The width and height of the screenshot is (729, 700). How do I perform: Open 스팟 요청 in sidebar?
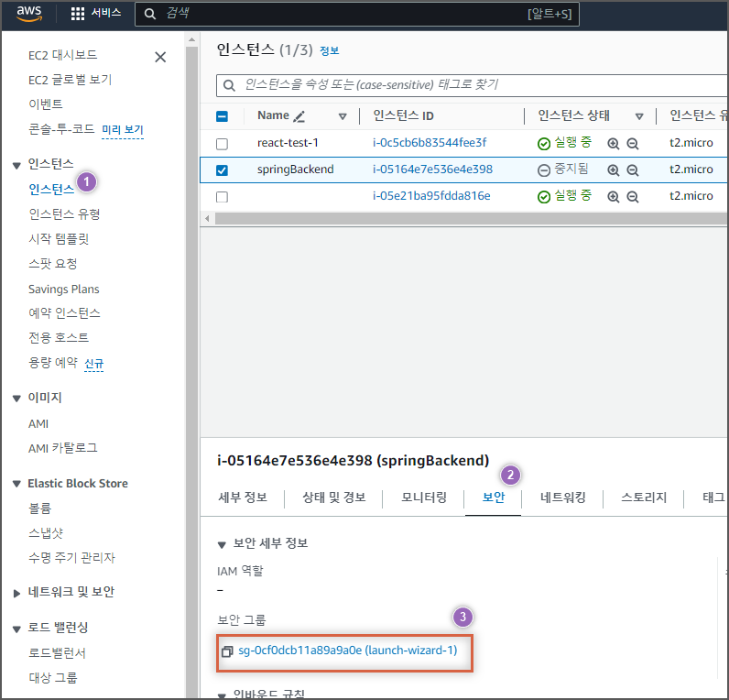click(x=52, y=264)
